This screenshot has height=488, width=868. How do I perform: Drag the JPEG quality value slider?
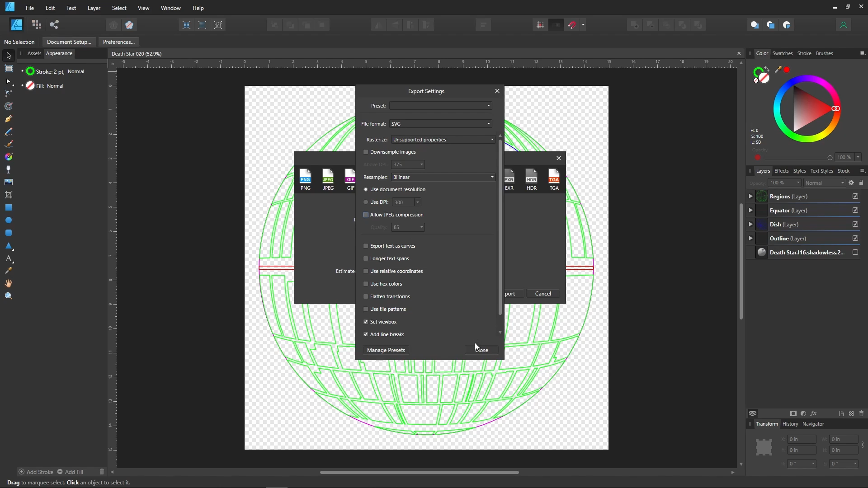pyautogui.click(x=406, y=227)
